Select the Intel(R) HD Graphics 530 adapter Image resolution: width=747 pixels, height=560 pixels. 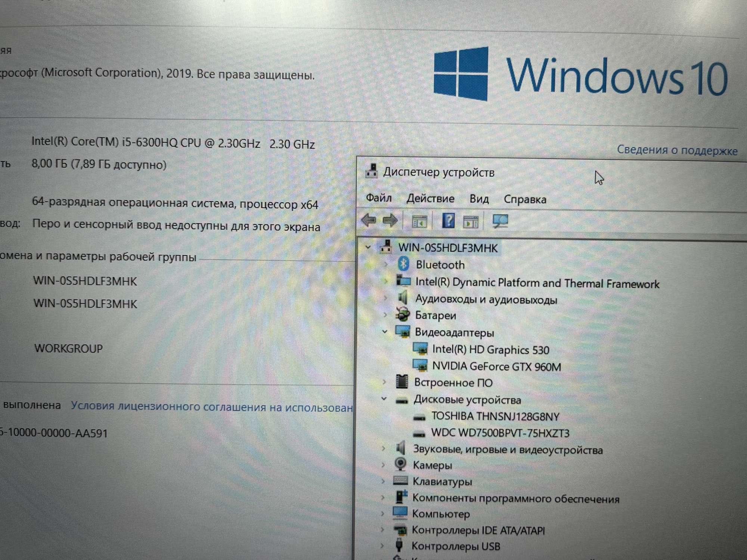pos(490,350)
